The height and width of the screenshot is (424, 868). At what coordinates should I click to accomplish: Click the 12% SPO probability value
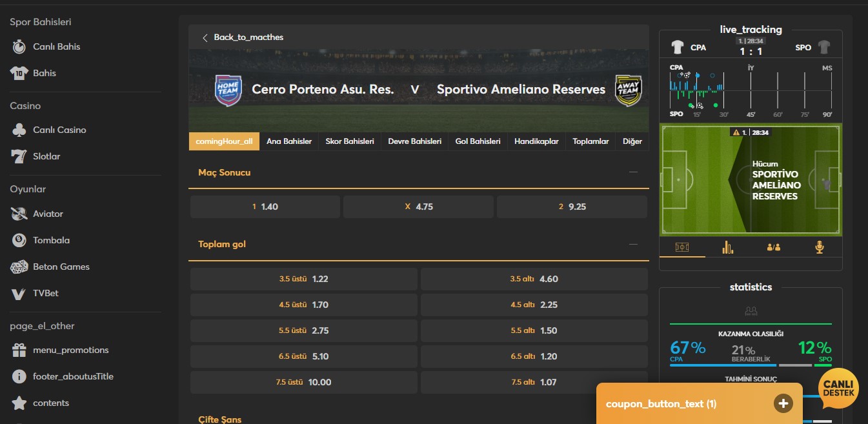coord(814,348)
